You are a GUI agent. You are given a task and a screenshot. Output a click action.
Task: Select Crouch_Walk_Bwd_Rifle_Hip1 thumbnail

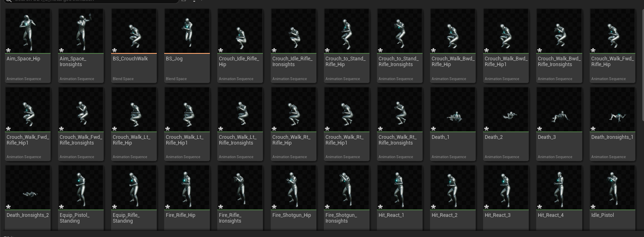[x=506, y=31]
